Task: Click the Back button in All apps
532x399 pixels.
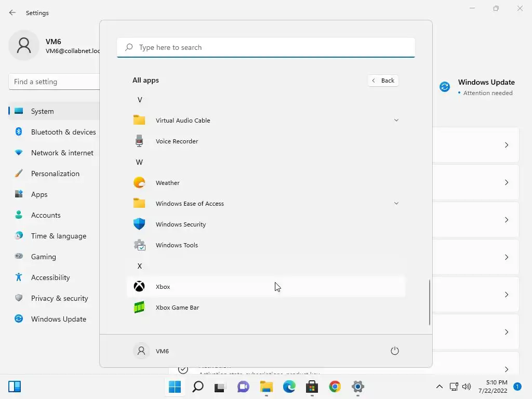Action: 383,81
